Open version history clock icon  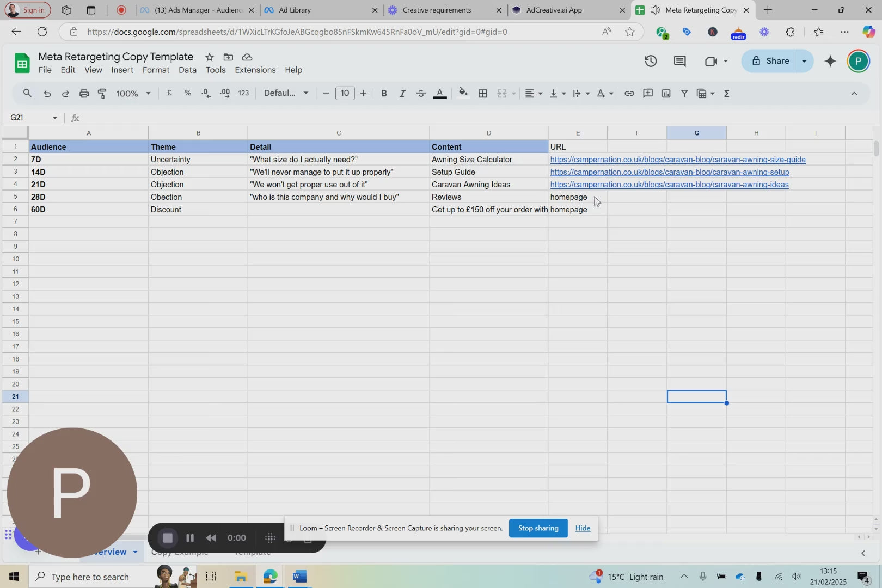tap(651, 61)
